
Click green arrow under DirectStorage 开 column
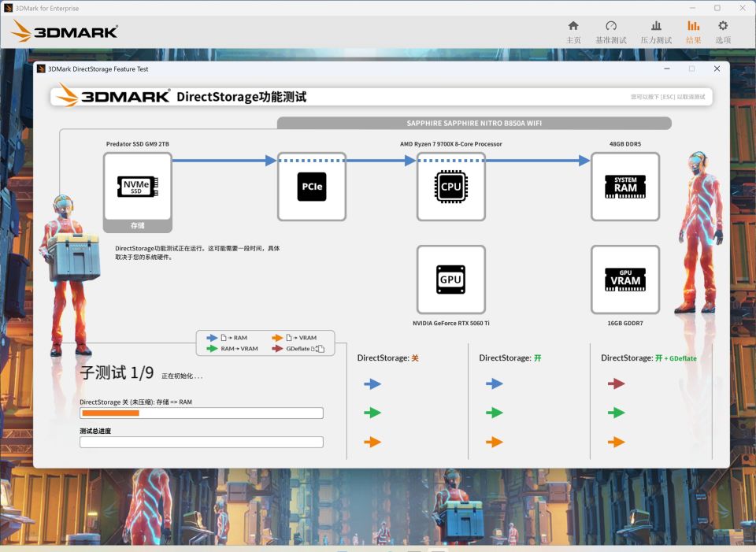coord(495,413)
